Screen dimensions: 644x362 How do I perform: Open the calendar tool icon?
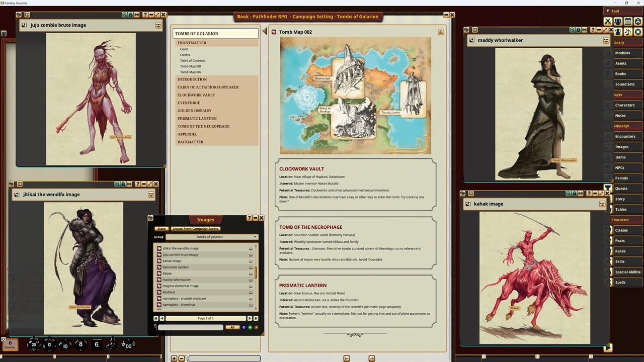(x=628, y=22)
